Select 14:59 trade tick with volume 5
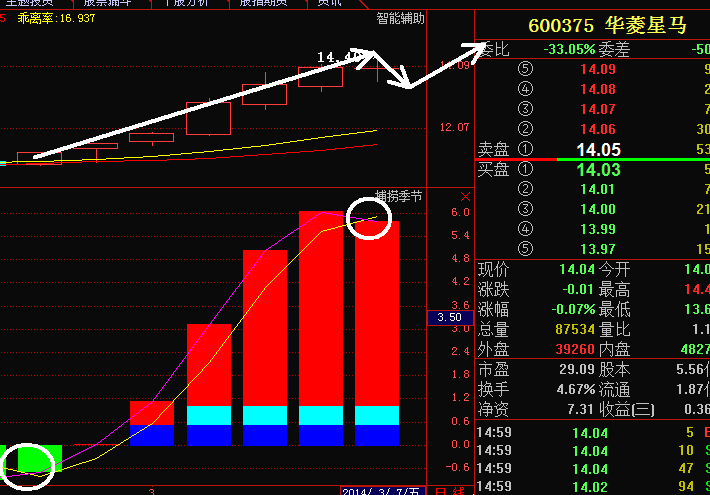 tap(593, 433)
